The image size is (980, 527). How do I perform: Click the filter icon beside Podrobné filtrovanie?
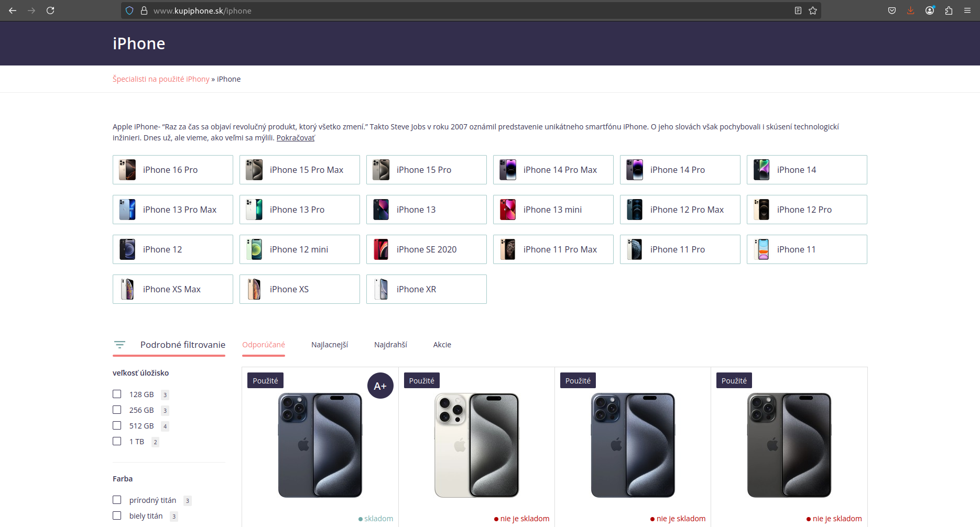(119, 345)
